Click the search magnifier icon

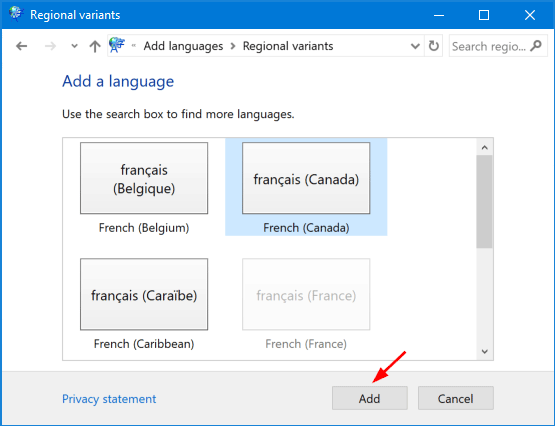coord(536,46)
